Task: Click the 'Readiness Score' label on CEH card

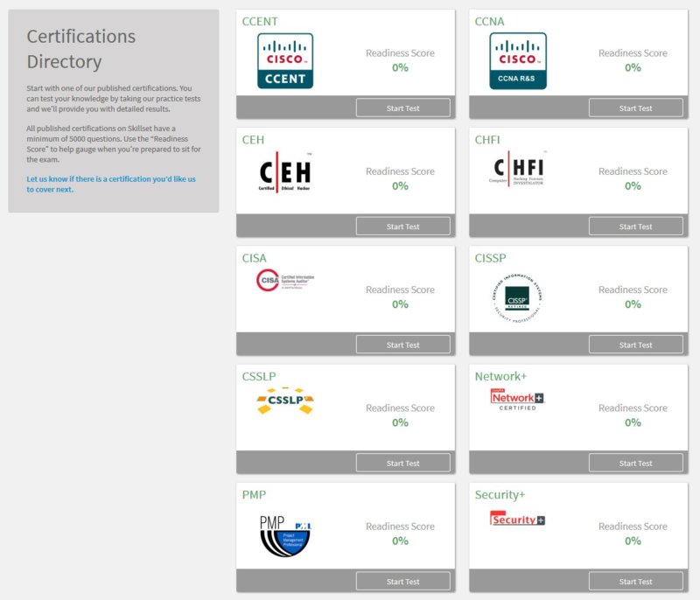Action: tap(400, 171)
